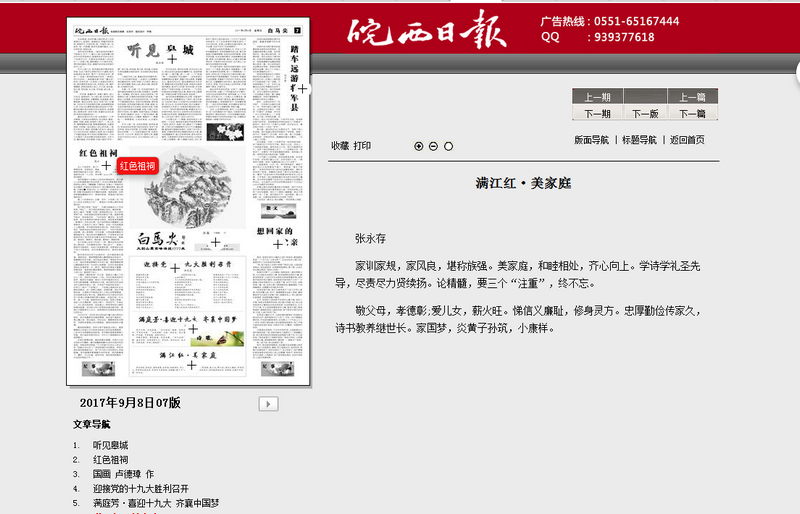
Task: Click the 打印 print link
Action: pos(362,146)
